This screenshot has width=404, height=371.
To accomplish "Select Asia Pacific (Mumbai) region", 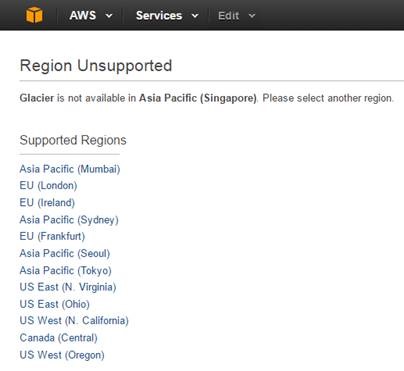I will point(70,169).
